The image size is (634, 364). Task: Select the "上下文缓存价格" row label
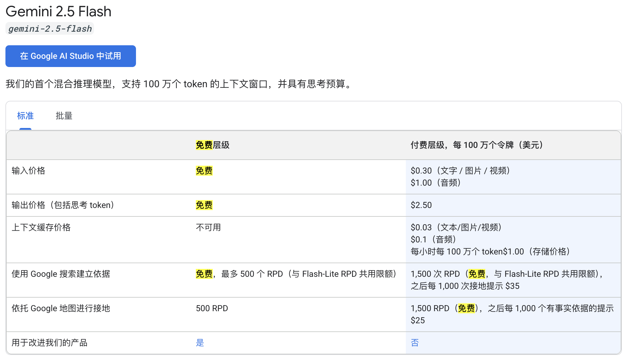click(x=41, y=227)
